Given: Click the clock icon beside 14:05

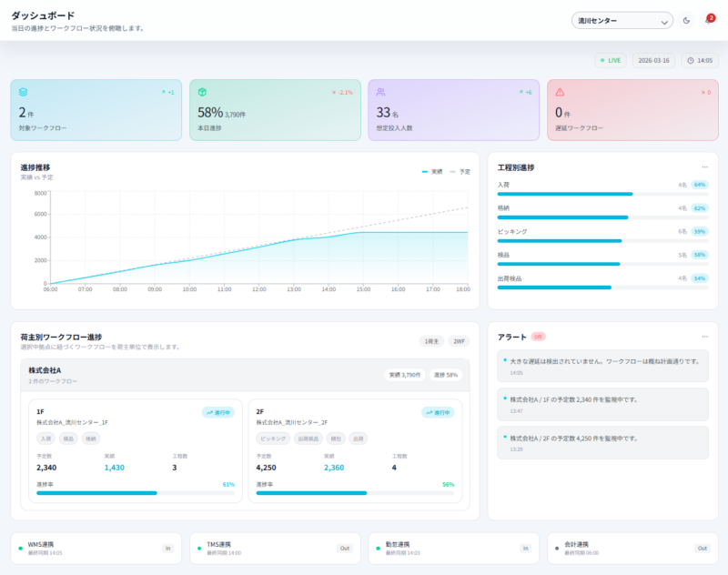Looking at the screenshot, I should tap(691, 60).
